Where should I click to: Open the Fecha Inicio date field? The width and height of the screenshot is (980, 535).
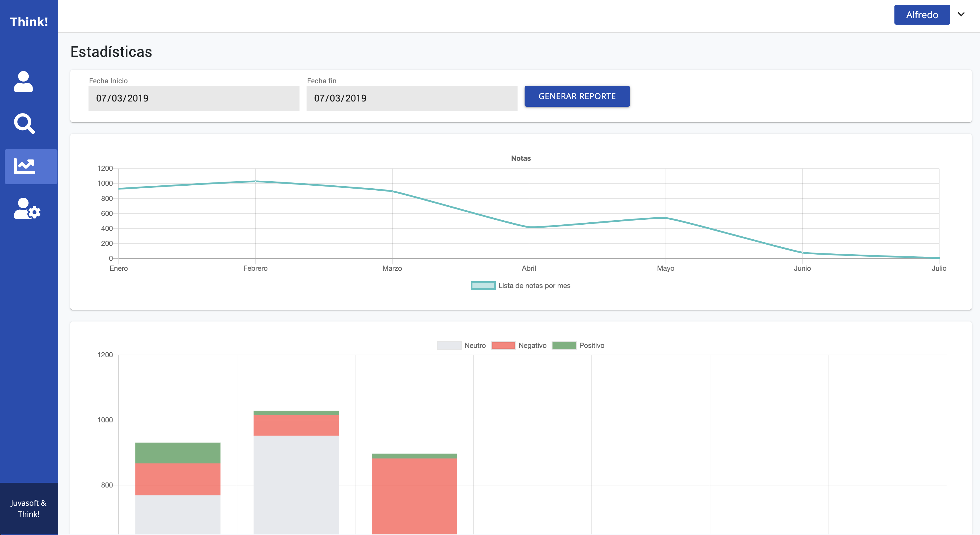coord(194,98)
